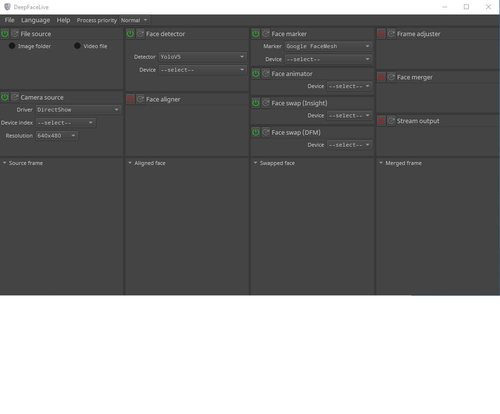
Task: Select the Video file radio option
Action: [x=77, y=46]
